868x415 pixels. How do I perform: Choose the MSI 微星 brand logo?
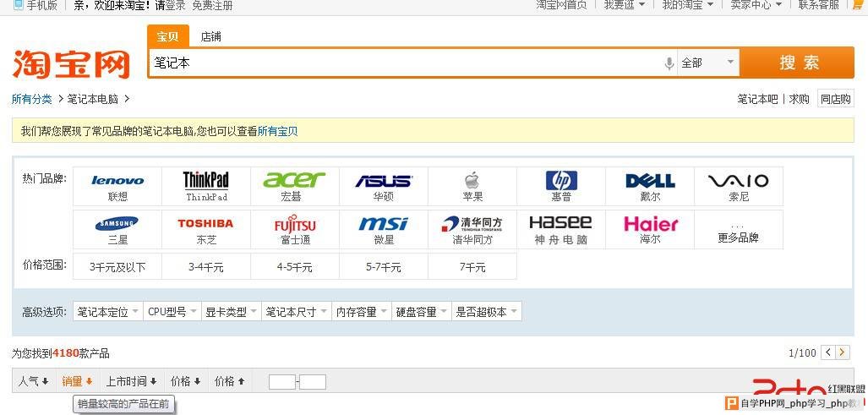383,223
